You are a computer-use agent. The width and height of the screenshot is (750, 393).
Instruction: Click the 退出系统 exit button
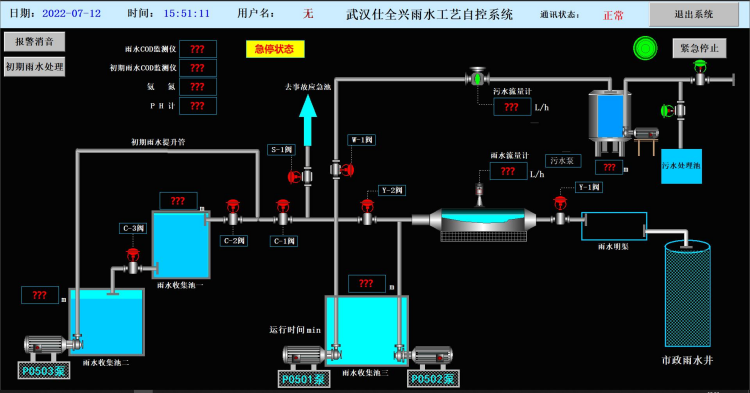tap(694, 14)
